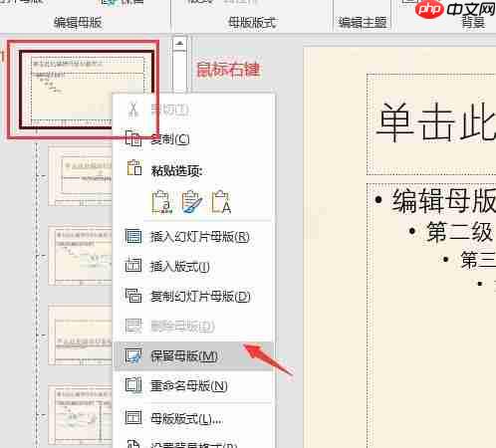496x448 pixels.
Task: Click the 背景 ribbon group label
Action: pos(473,23)
